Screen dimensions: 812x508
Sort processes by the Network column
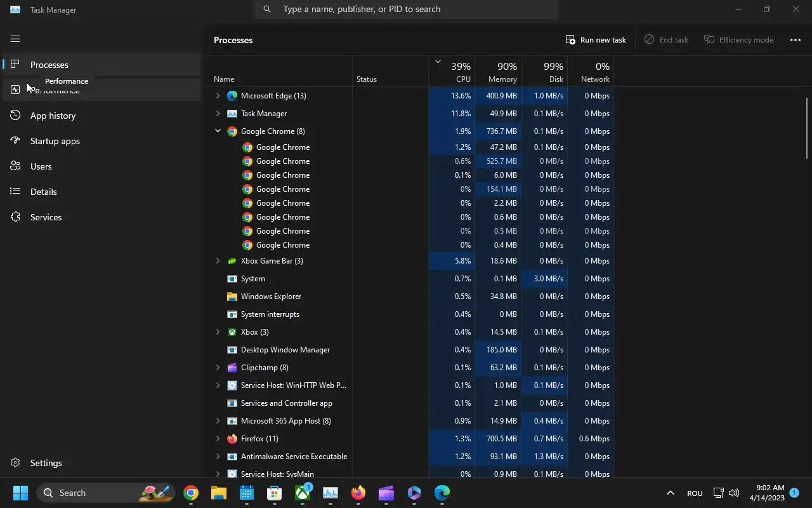(591, 72)
